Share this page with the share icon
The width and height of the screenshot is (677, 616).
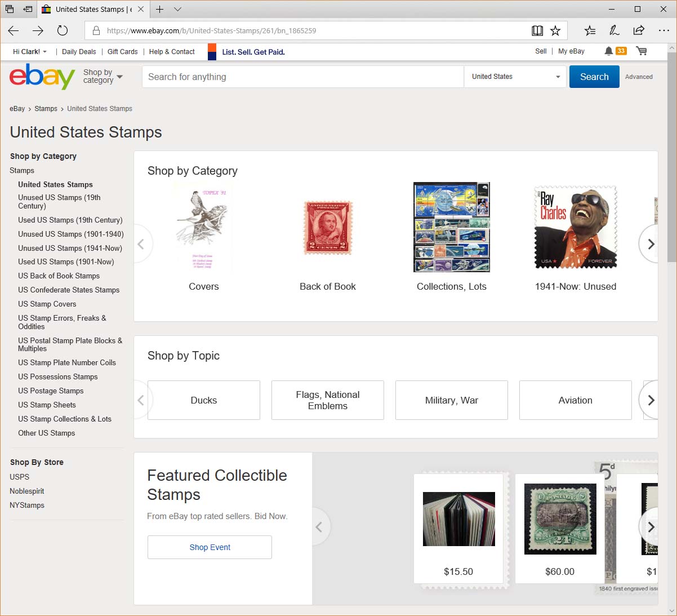(x=639, y=30)
